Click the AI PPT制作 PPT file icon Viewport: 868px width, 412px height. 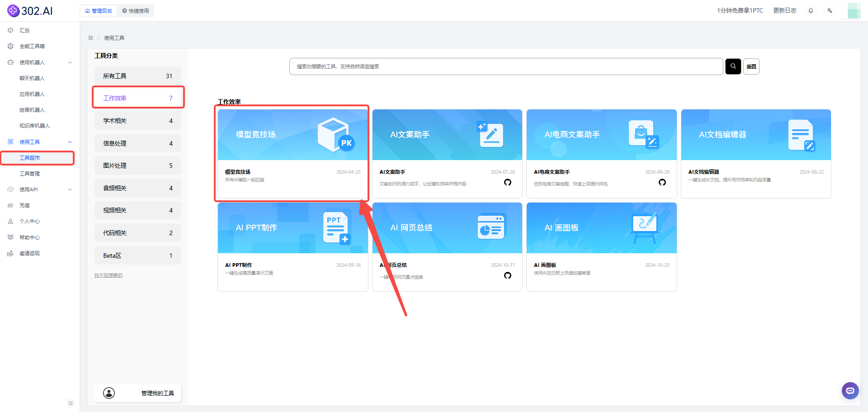337,228
